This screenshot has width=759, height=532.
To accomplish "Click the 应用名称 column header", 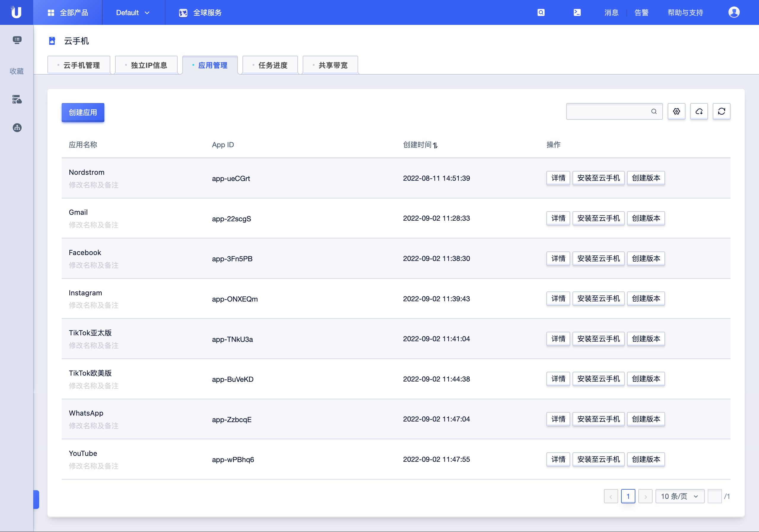I will tap(83, 145).
